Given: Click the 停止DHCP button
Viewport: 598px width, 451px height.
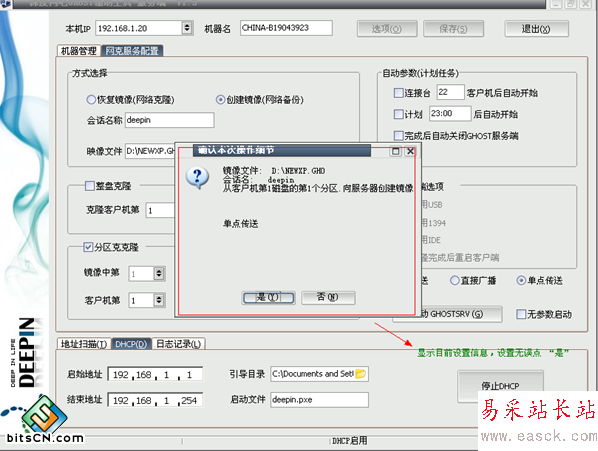Looking at the screenshot, I should (x=500, y=386).
